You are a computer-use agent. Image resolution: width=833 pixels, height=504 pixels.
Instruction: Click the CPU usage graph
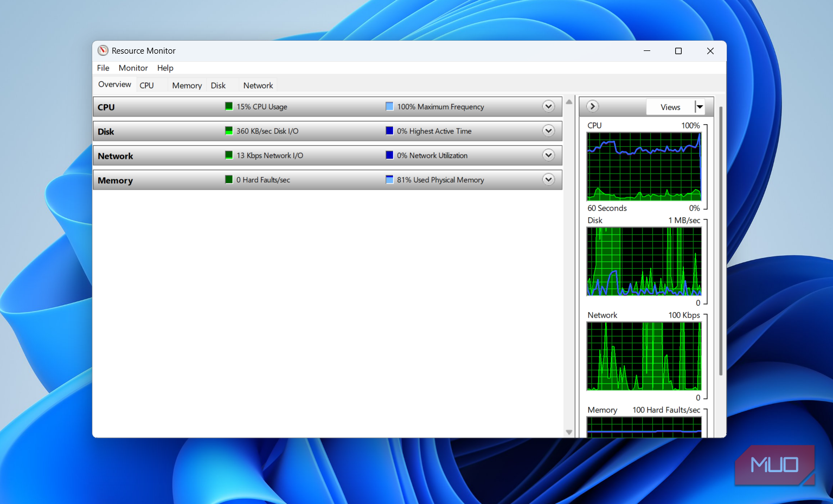click(644, 166)
